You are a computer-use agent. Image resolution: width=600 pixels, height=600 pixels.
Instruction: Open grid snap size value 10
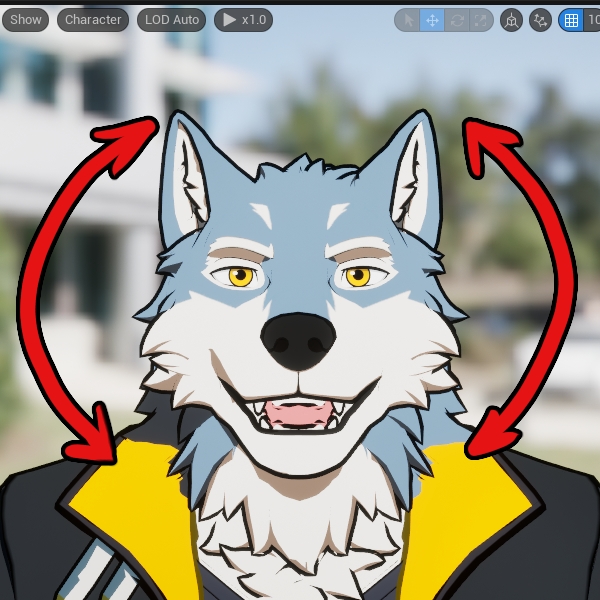click(x=593, y=20)
